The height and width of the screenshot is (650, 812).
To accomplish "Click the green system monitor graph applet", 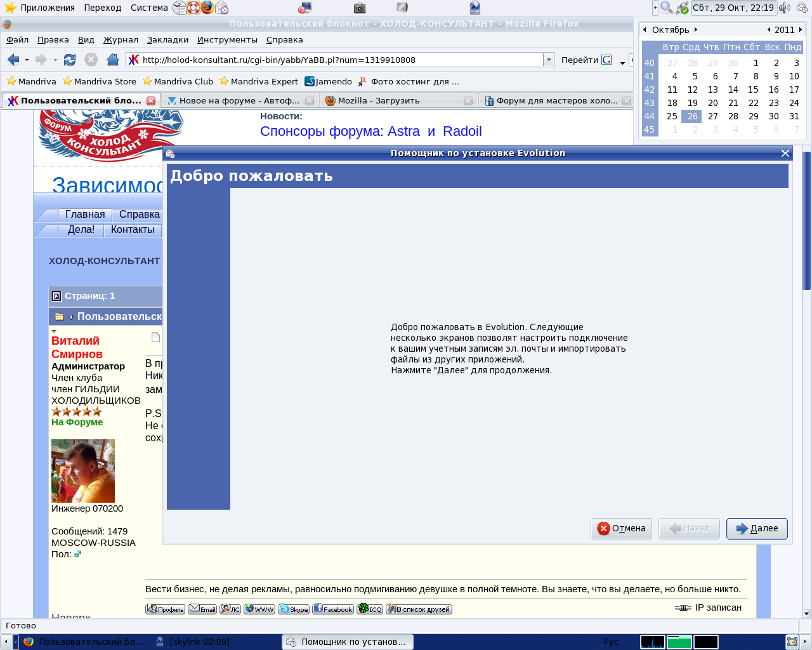I will coord(679,642).
